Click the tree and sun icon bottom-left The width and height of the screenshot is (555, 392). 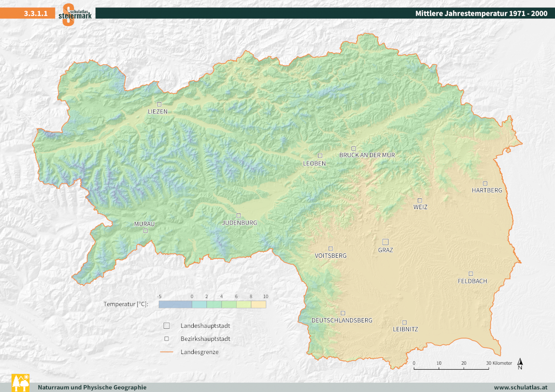click(x=20, y=383)
